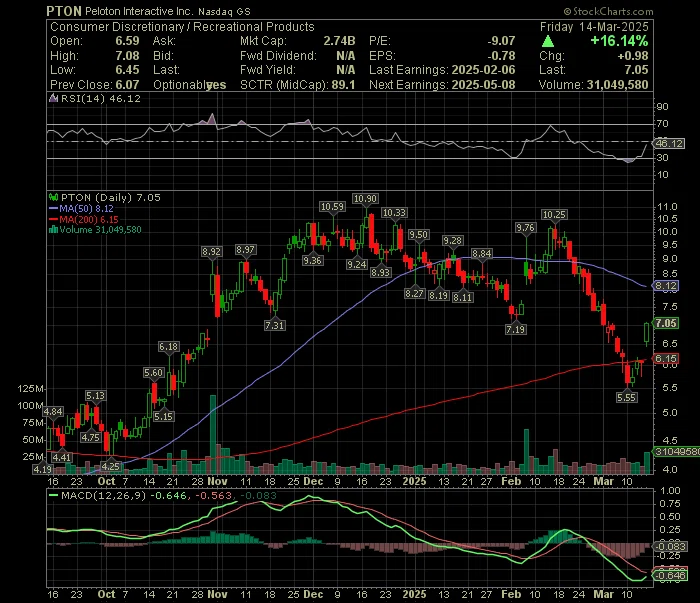Click the 10.59 price high label
This screenshot has height=603, width=700.
tap(333, 207)
